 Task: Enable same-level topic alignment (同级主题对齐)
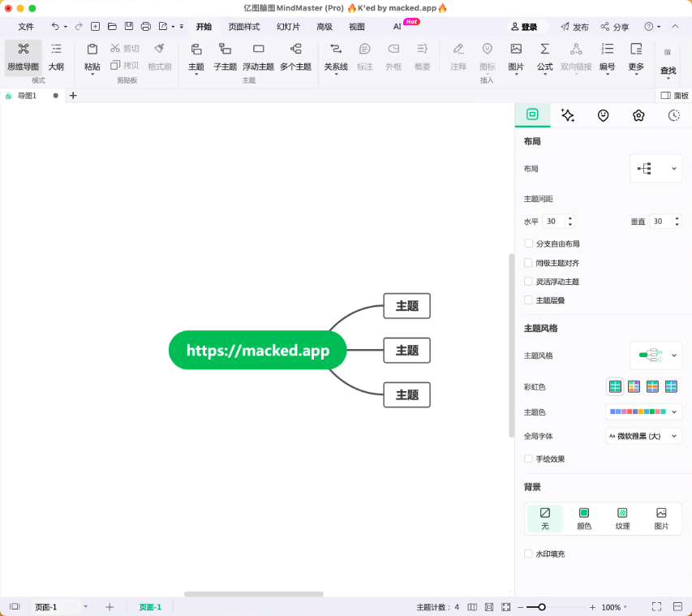(528, 263)
